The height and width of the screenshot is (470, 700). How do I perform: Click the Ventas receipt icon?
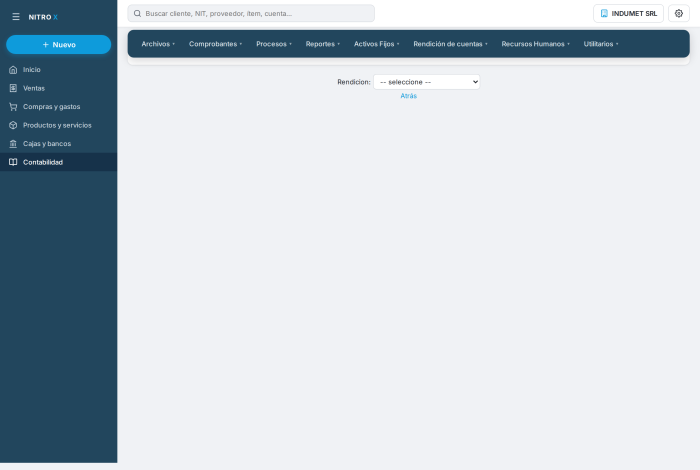[x=13, y=88]
